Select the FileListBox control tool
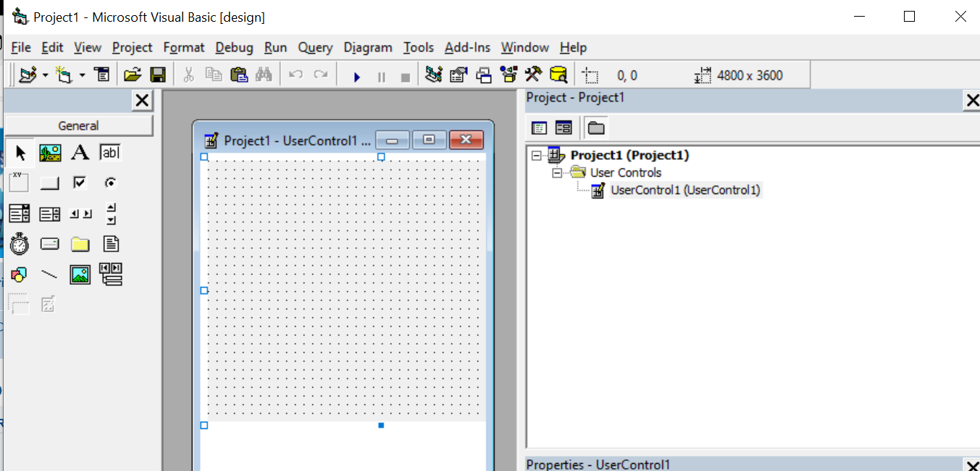Image resolution: width=980 pixels, height=471 pixels. pos(110,244)
